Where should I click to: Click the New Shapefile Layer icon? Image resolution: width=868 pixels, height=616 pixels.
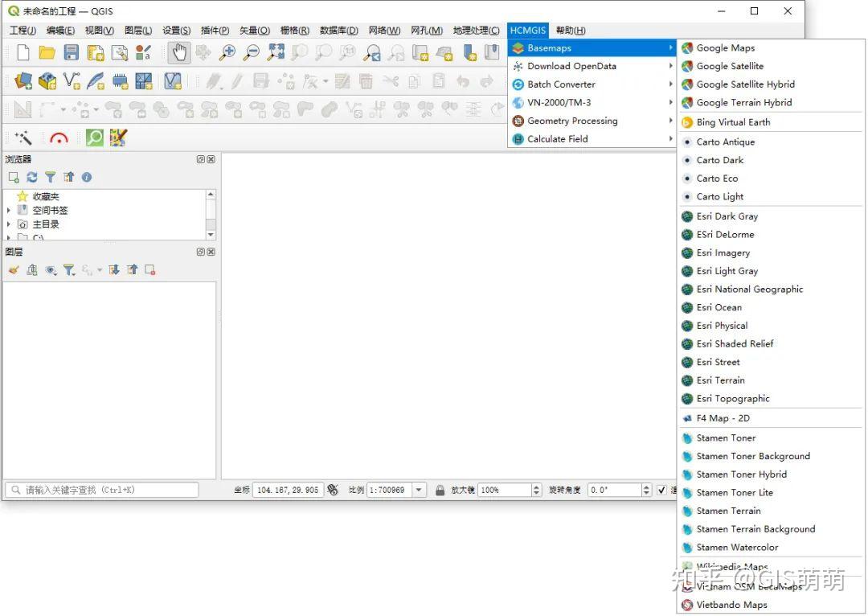[72, 81]
